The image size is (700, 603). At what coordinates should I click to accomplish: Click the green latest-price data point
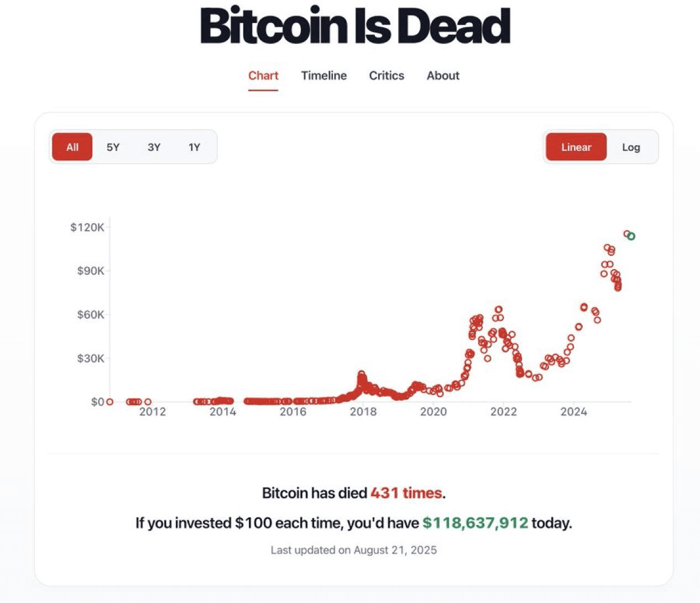(631, 236)
